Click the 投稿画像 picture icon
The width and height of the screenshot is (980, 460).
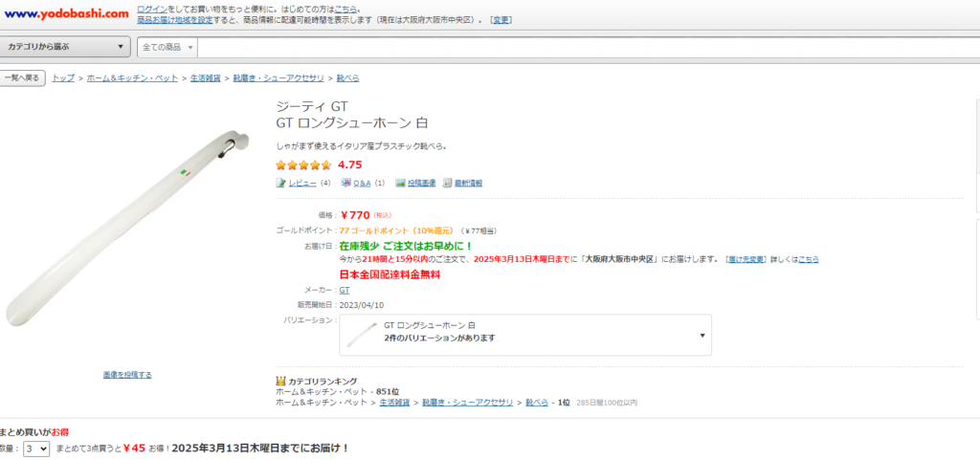coord(400,183)
